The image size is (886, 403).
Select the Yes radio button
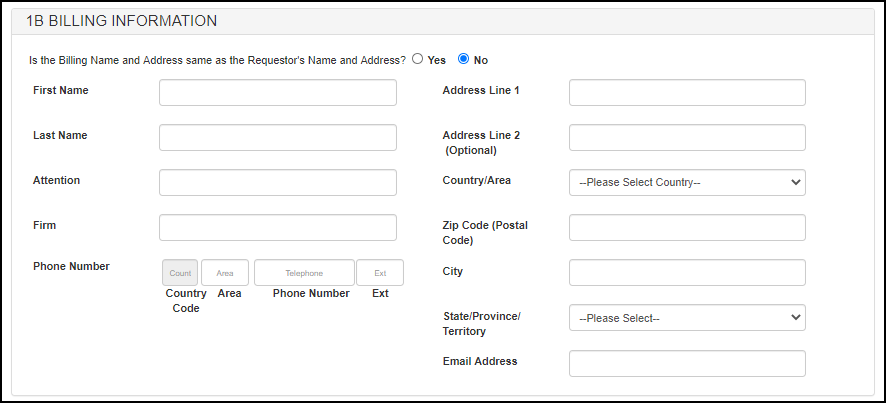coord(418,59)
